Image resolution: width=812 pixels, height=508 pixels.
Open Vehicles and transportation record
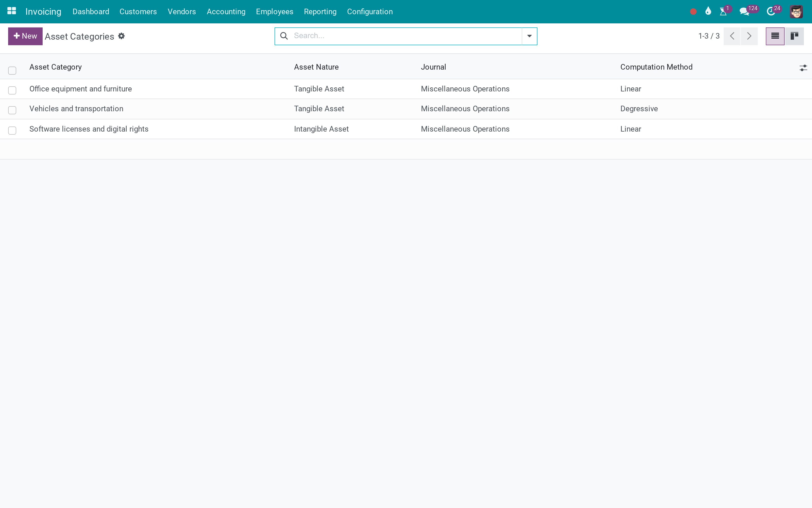(x=76, y=108)
